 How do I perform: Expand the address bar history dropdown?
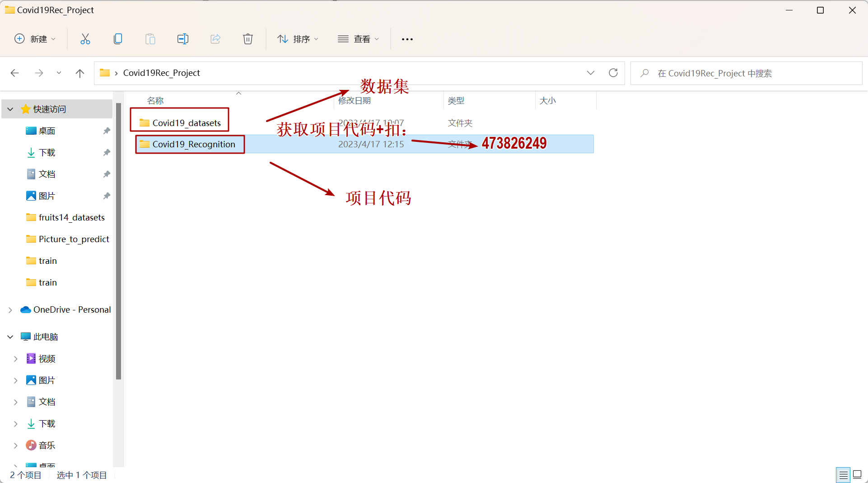591,73
